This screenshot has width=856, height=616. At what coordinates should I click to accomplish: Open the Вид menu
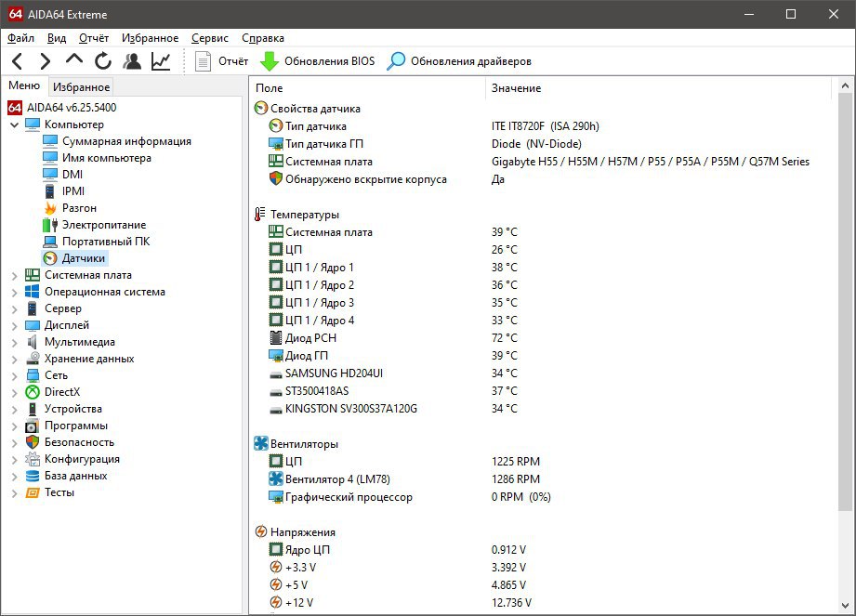[x=56, y=38]
